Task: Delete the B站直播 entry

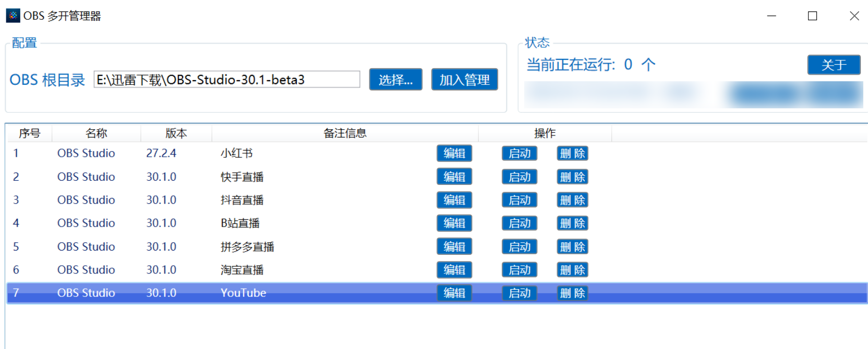Action: click(x=572, y=223)
